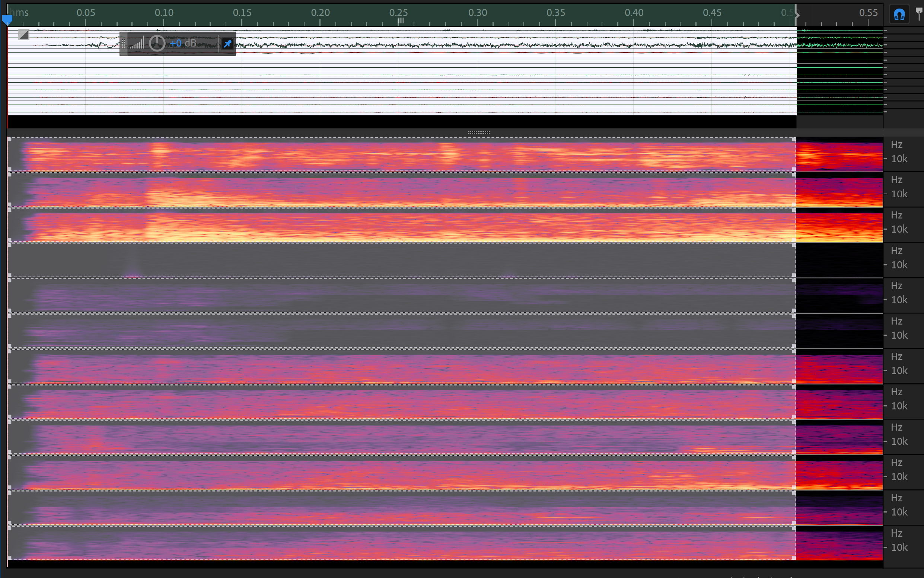The width and height of the screenshot is (924, 578).
Task: Click the top channel's Hz scale label
Action: pyautogui.click(x=896, y=144)
